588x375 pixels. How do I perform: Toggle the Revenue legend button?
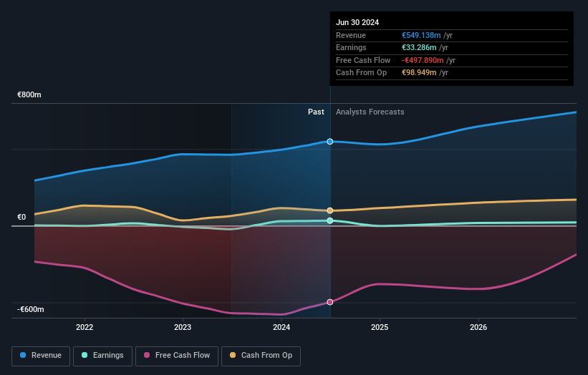pos(41,356)
